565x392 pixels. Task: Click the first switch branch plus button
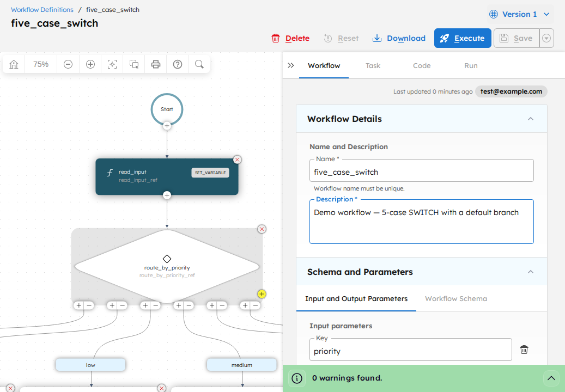click(78, 305)
